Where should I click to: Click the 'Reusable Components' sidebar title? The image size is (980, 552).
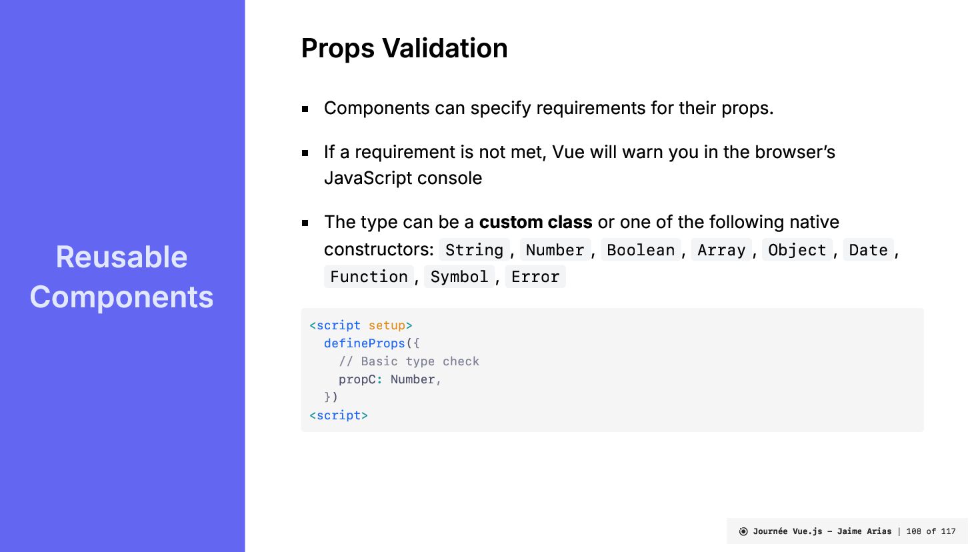pyautogui.click(x=121, y=277)
